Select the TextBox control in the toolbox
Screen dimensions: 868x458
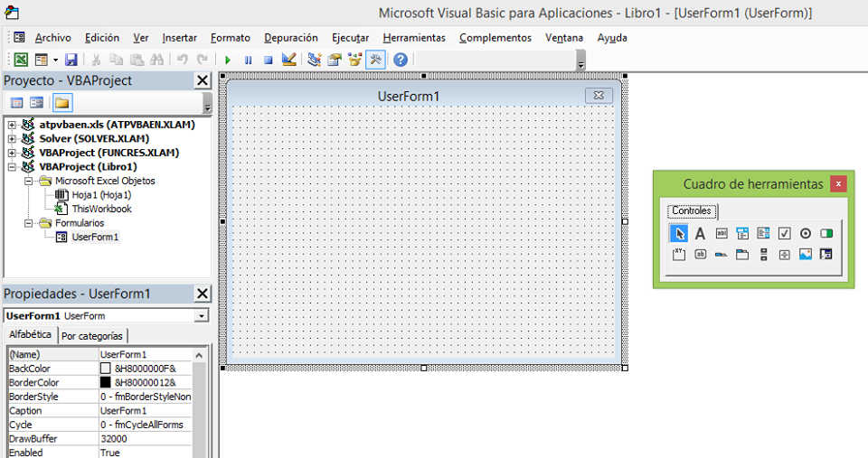[x=722, y=233]
